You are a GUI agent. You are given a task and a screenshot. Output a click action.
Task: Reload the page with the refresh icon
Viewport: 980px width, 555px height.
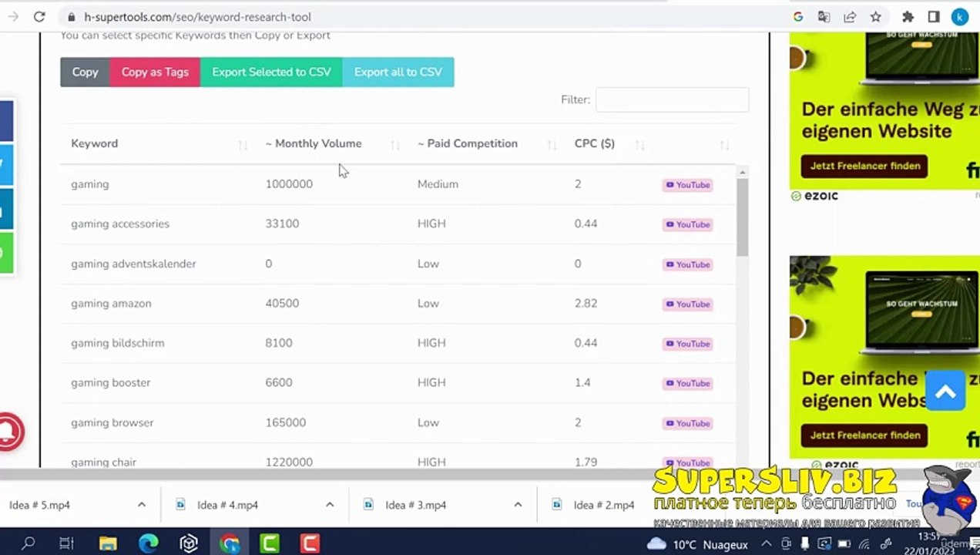(x=39, y=16)
